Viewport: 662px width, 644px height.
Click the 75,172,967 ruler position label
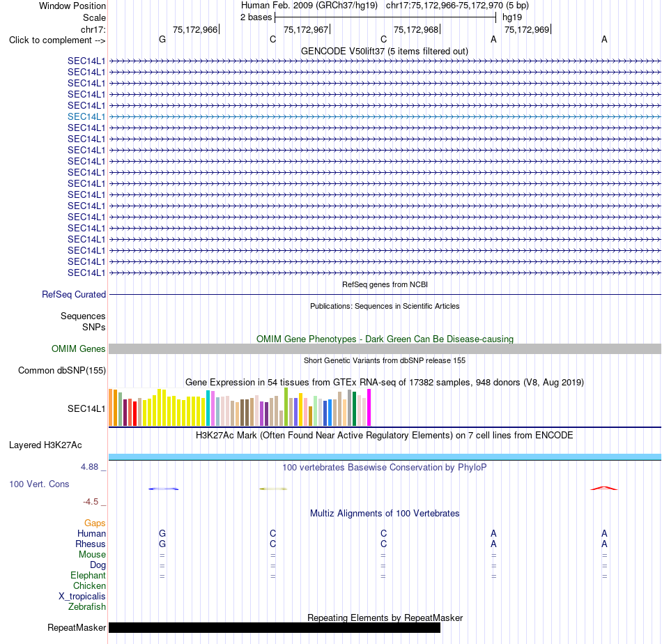pyautogui.click(x=306, y=29)
